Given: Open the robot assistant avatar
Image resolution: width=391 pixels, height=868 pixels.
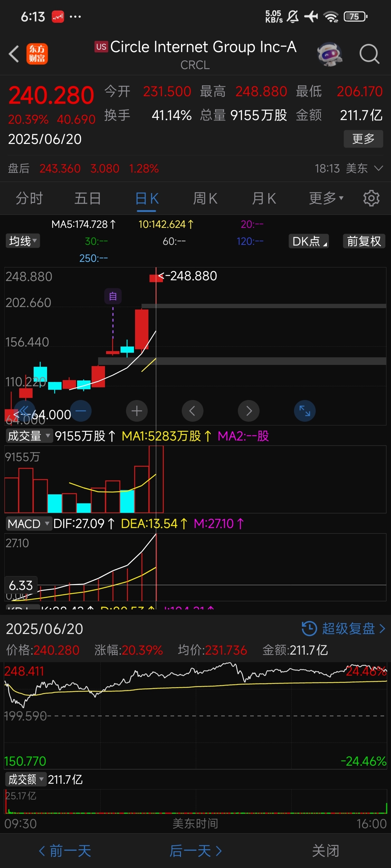Looking at the screenshot, I should click(x=329, y=54).
